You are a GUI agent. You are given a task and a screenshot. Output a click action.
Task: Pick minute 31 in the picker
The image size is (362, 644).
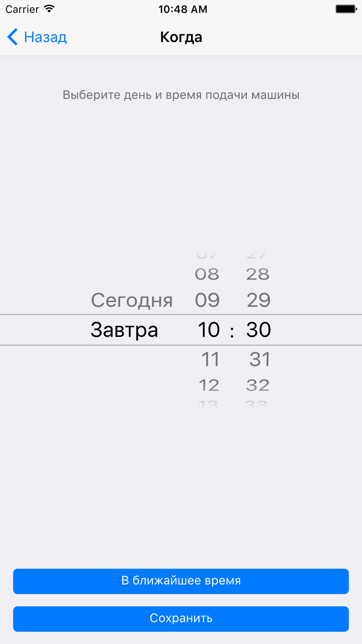tap(260, 359)
